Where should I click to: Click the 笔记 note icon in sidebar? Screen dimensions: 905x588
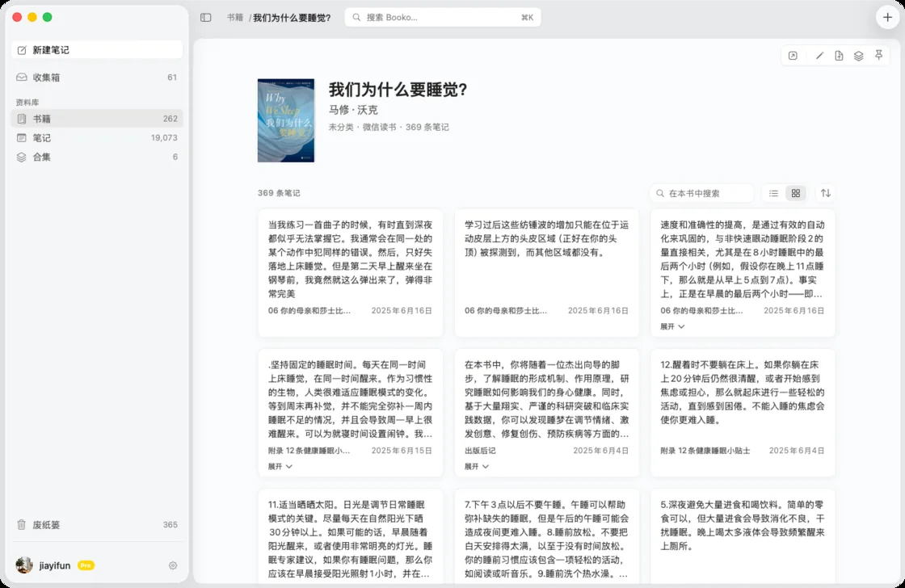[x=22, y=138]
